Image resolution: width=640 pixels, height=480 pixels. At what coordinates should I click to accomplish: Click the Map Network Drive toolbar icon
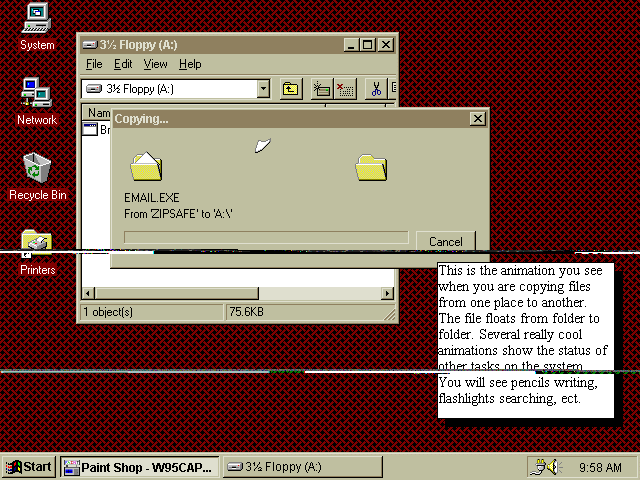point(322,89)
